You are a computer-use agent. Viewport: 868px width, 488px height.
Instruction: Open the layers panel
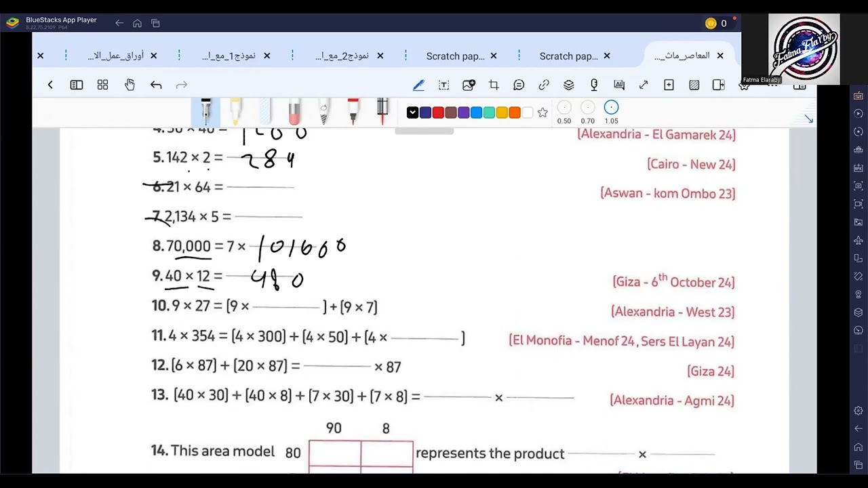569,85
